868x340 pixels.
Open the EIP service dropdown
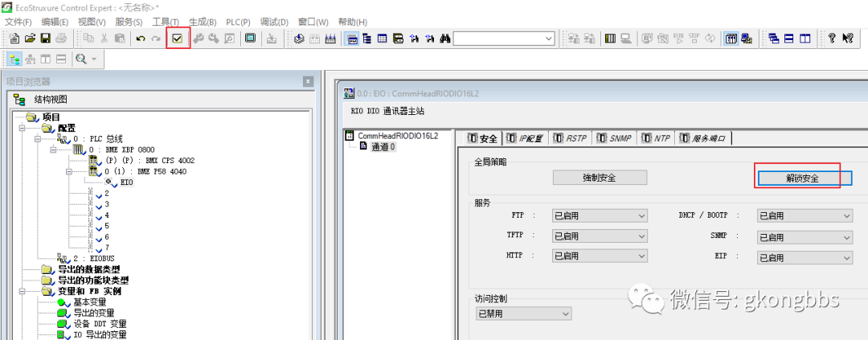pos(805,258)
